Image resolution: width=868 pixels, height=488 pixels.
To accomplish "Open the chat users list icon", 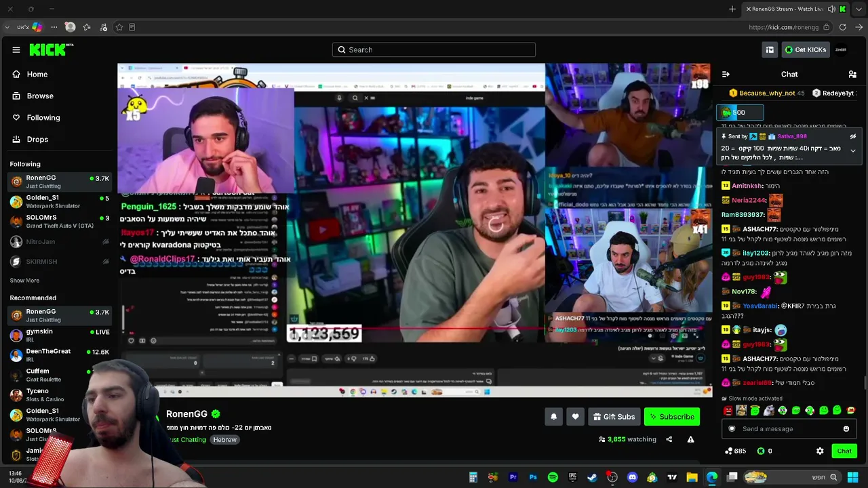I will tap(852, 74).
